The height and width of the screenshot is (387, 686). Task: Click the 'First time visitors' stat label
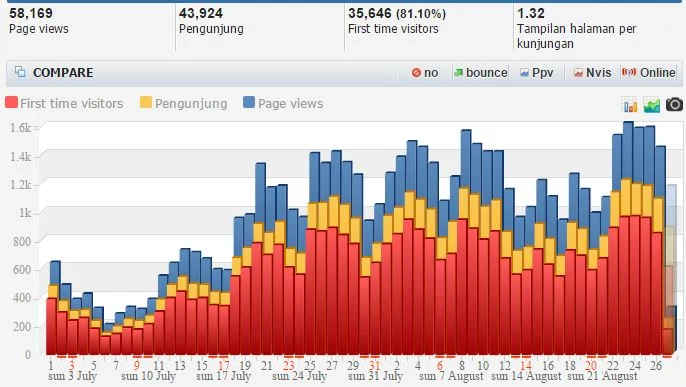tap(393, 29)
